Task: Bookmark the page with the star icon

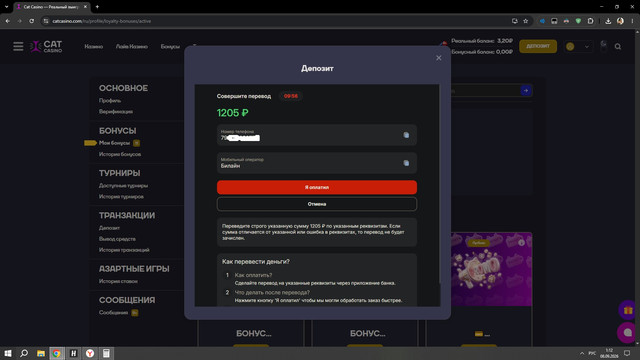Action: pos(526,21)
